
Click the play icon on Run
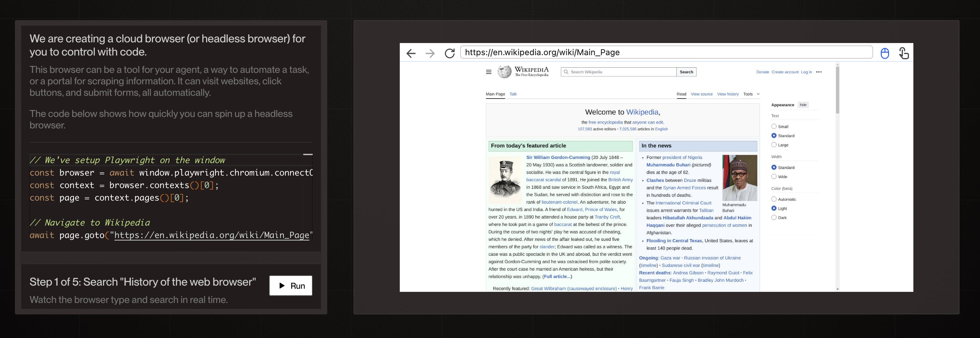(282, 286)
